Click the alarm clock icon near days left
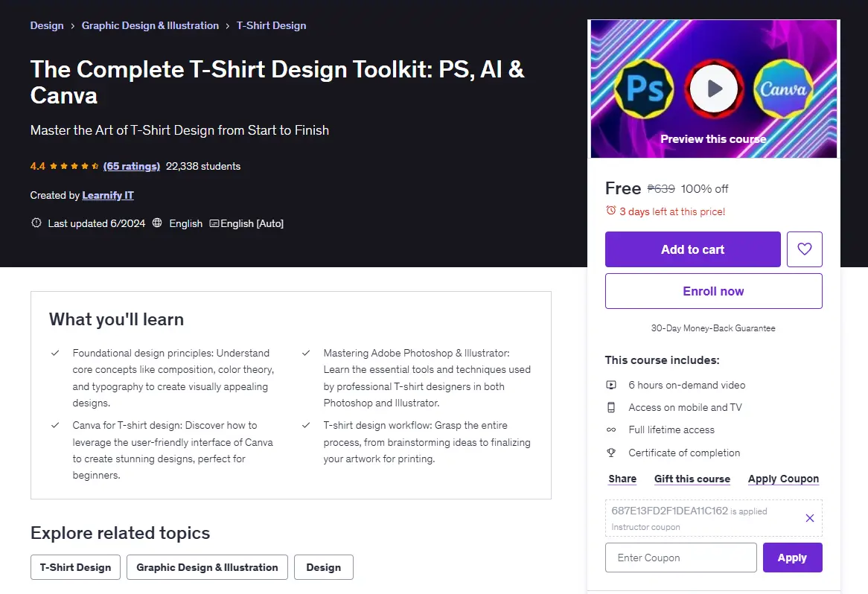Viewport: 868px width, 594px height. click(610, 211)
